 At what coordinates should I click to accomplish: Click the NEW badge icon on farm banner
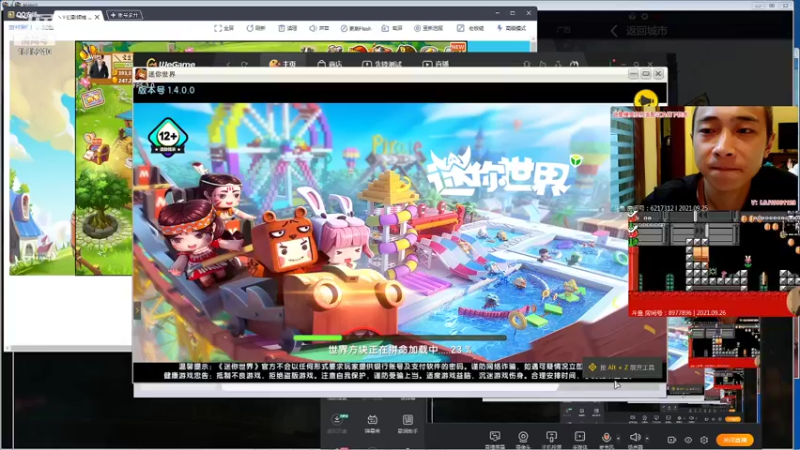pyautogui.click(x=458, y=47)
